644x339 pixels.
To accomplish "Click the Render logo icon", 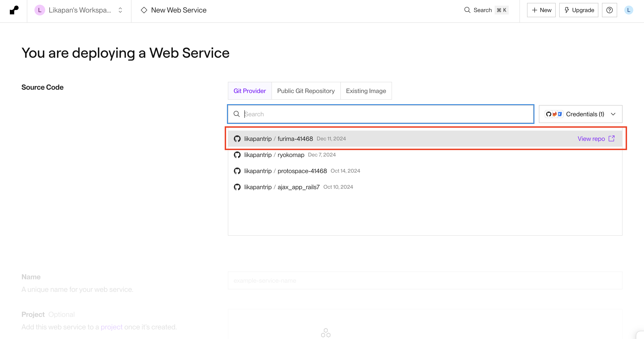I will click(14, 10).
